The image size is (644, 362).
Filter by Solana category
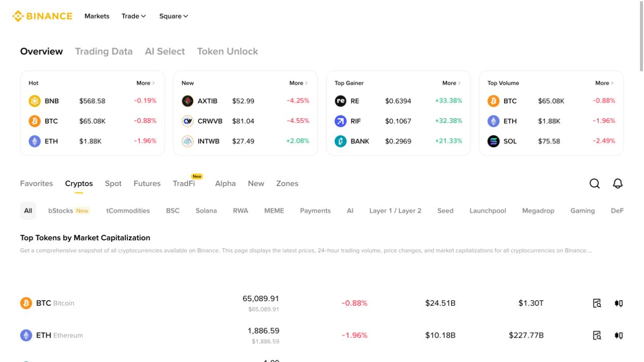click(x=206, y=211)
